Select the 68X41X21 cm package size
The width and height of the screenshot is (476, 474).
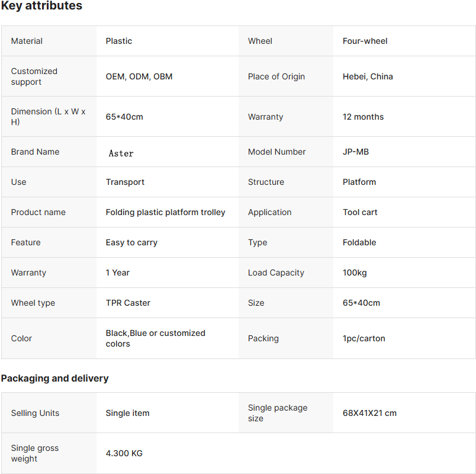369,413
